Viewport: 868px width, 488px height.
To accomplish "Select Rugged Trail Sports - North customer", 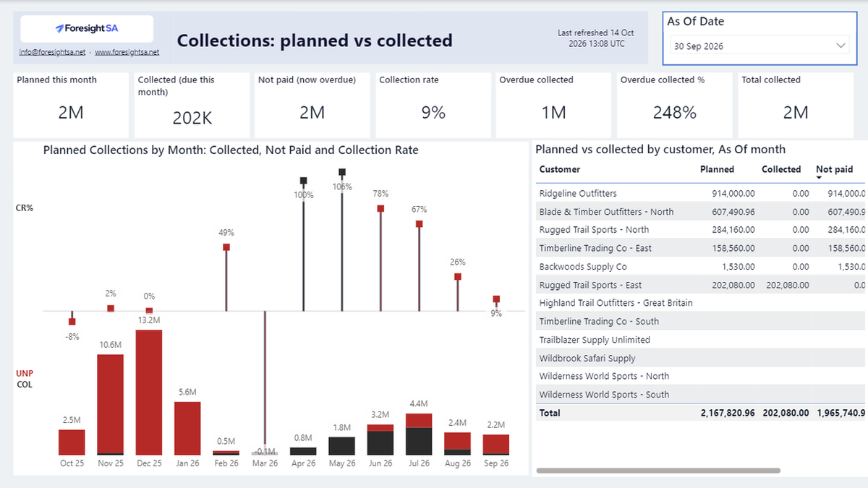I will pos(594,230).
